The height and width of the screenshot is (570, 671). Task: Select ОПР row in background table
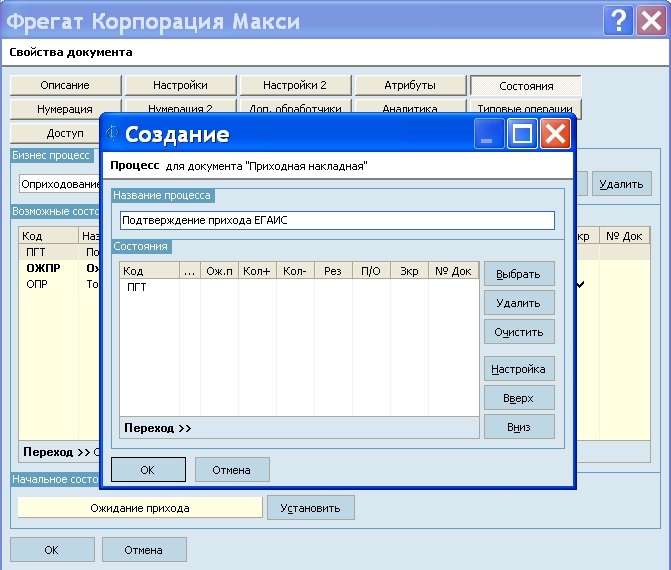[59, 284]
